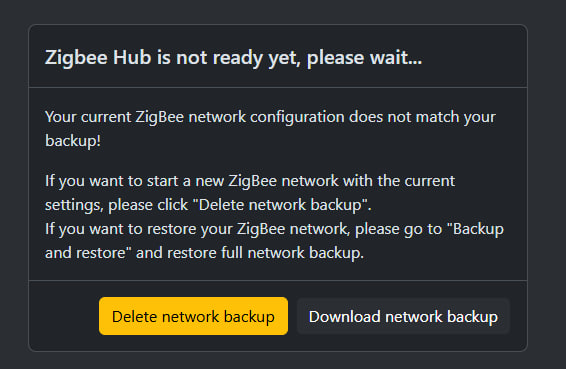The width and height of the screenshot is (566, 369).
Task: Click the empty footer area left of Delete button
Action: coord(64,316)
